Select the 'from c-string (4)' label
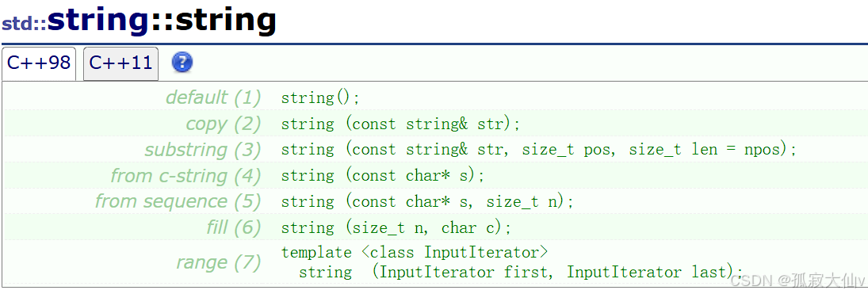 pyautogui.click(x=185, y=176)
